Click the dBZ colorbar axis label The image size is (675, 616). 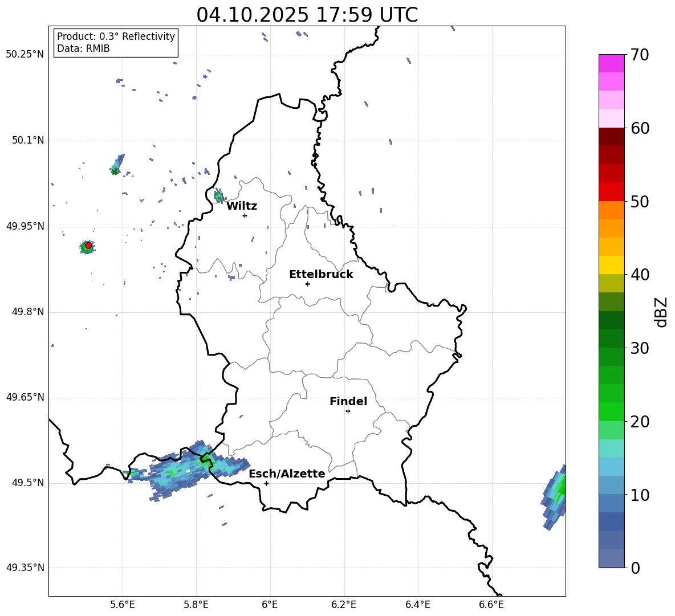coord(662,312)
